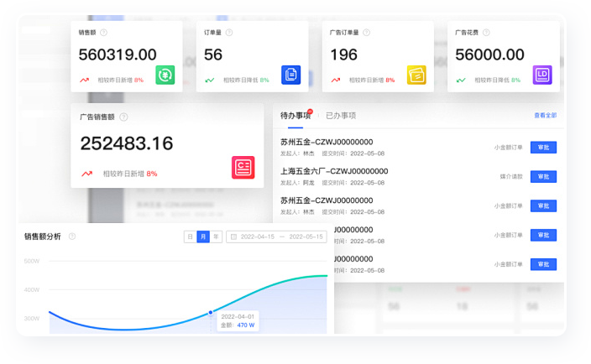Switch chart granularity to 日
This screenshot has width=591, height=364.
pyautogui.click(x=191, y=237)
